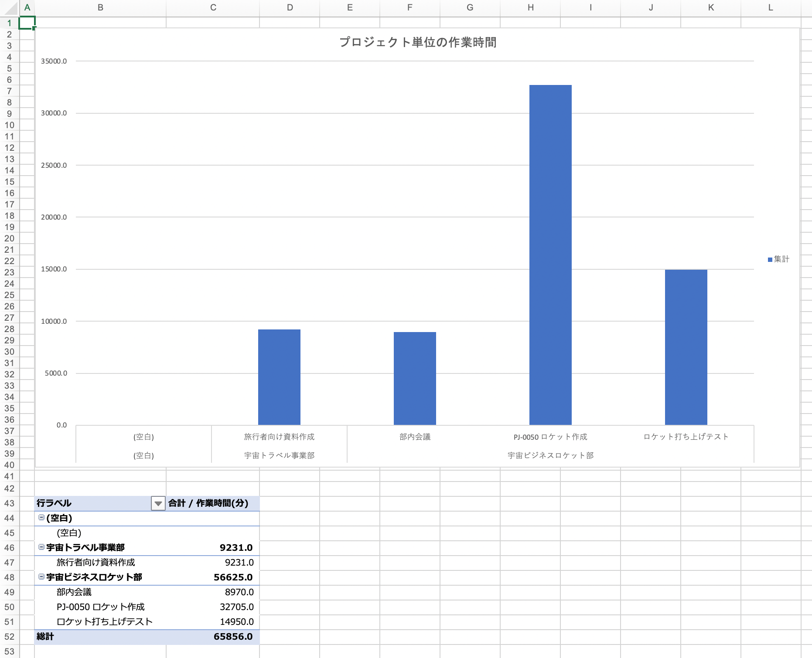The image size is (812, 658).
Task: Select the 総計 value cell 65856.0
Action: pyautogui.click(x=233, y=637)
